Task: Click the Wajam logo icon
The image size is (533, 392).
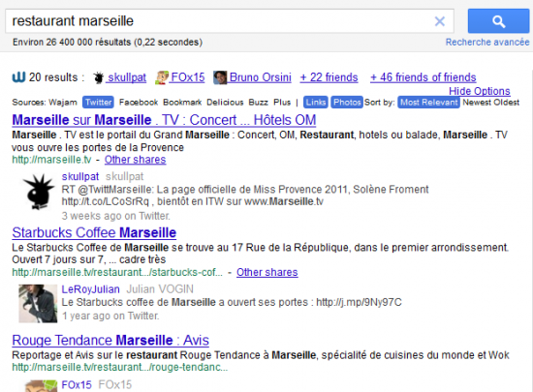Action: coord(18,77)
